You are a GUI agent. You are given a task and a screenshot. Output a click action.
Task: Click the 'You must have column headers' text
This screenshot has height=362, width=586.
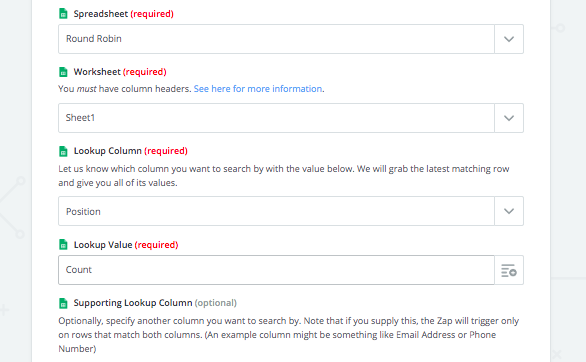click(124, 89)
